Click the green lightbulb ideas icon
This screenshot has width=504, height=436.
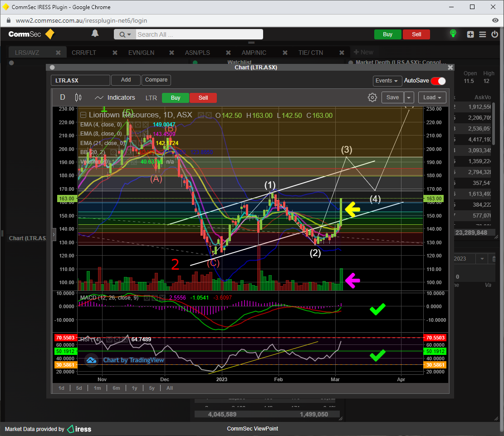point(453,34)
